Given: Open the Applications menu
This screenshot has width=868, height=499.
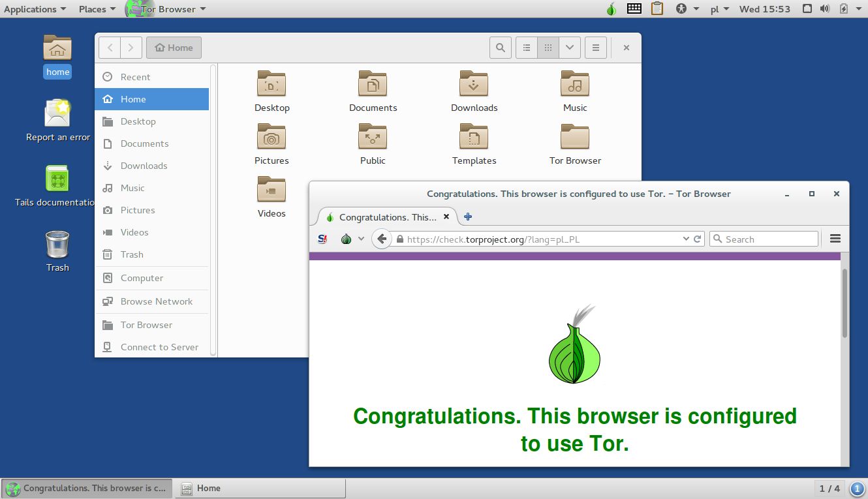Looking at the screenshot, I should click(x=35, y=9).
